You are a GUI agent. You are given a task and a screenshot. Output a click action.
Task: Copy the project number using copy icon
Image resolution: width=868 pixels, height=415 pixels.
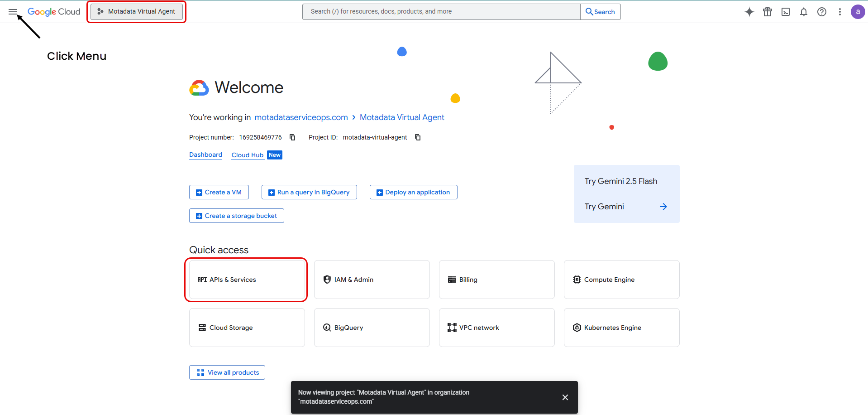coord(292,137)
